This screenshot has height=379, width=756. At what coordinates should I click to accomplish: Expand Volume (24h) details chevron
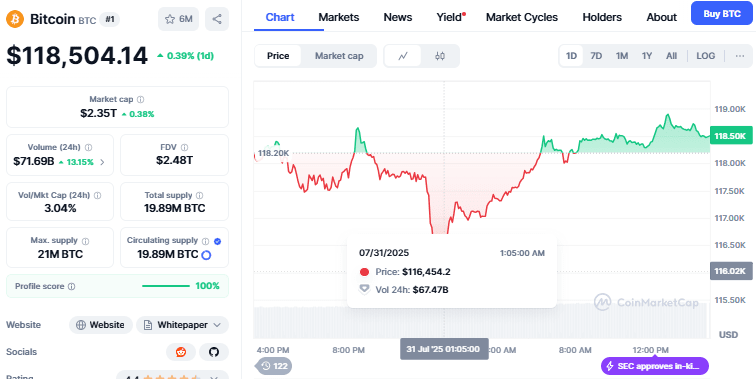pos(102,162)
